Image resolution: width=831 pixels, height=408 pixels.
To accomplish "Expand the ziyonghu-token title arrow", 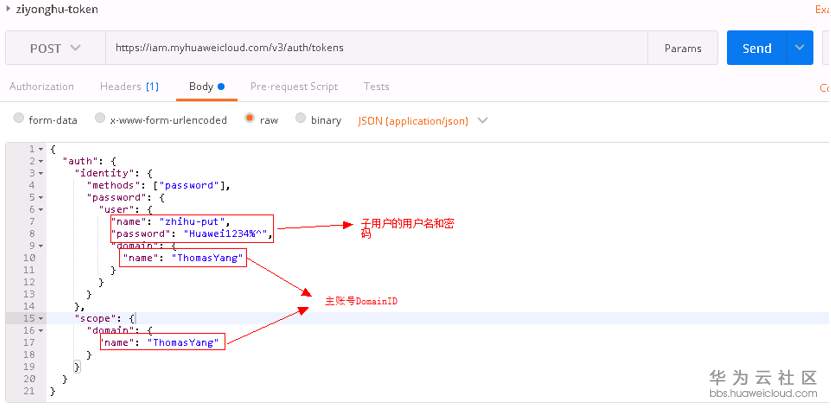I will click(8, 9).
